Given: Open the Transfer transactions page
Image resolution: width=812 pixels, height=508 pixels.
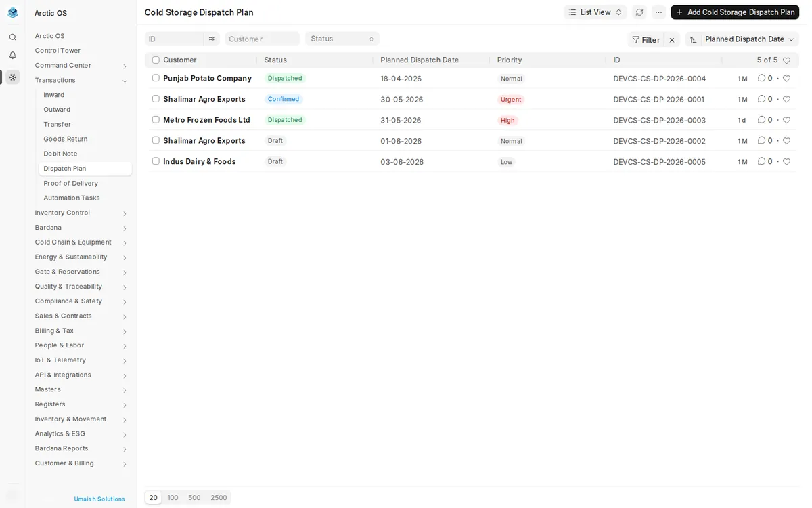Looking at the screenshot, I should tap(57, 125).
